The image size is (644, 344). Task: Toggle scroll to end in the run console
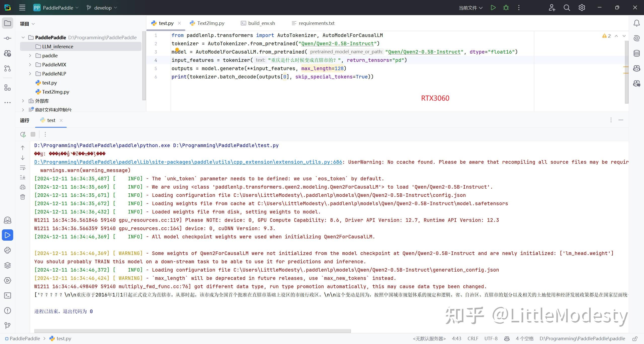point(23,177)
